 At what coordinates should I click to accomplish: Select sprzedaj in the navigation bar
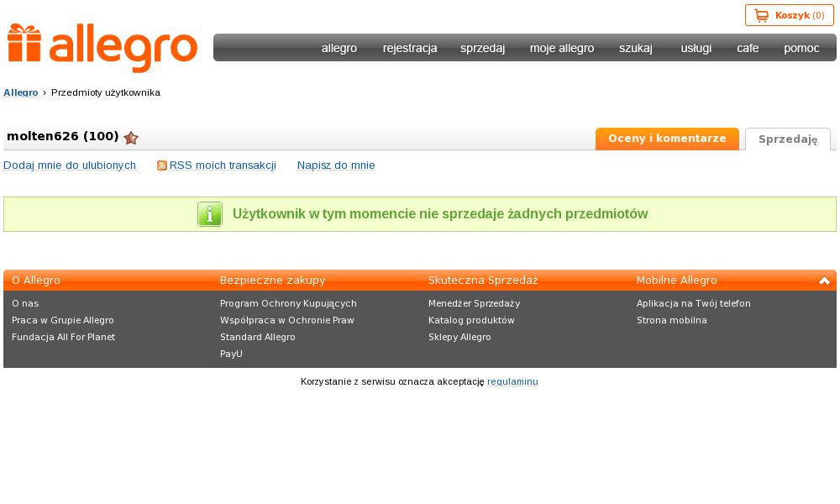(483, 48)
